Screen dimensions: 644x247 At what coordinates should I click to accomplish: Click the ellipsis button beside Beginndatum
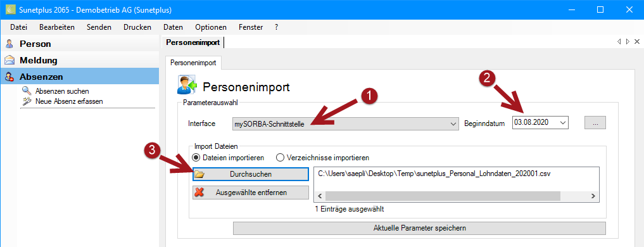pos(595,122)
